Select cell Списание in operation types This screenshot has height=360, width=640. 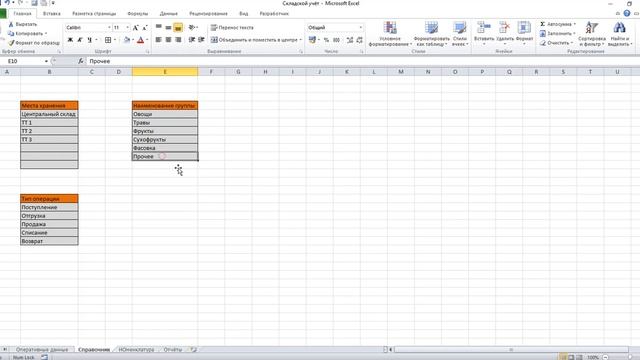[x=49, y=233]
